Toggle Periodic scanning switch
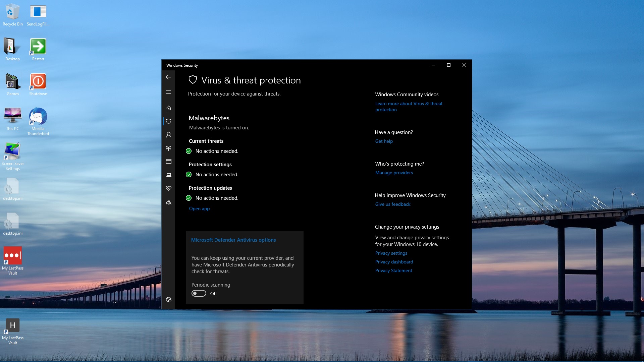Viewport: 644px width, 362px height. point(199,293)
